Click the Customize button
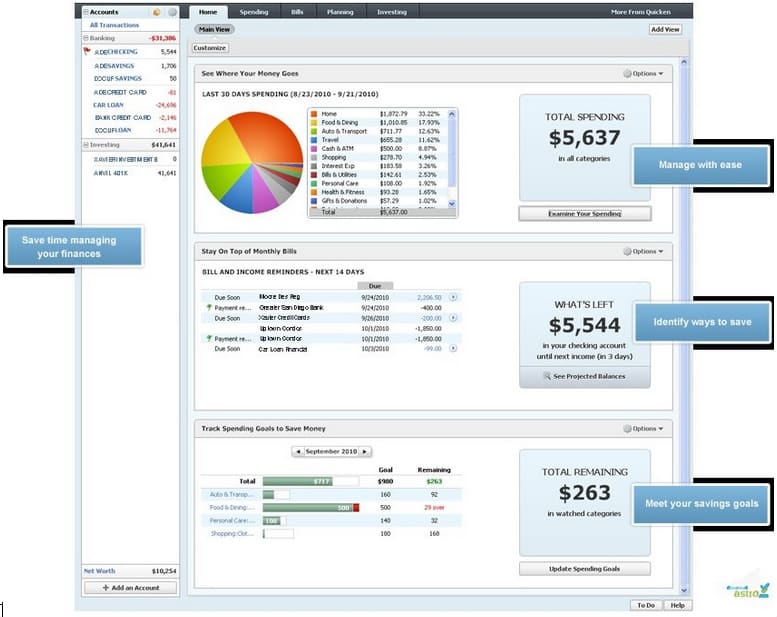Screen dimensions: 777x617 210,48
